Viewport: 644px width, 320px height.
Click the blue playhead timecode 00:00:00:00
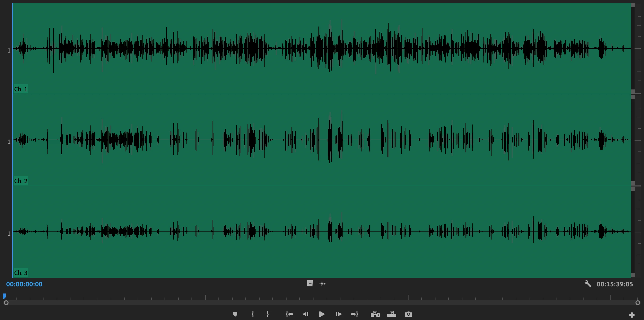(24, 284)
